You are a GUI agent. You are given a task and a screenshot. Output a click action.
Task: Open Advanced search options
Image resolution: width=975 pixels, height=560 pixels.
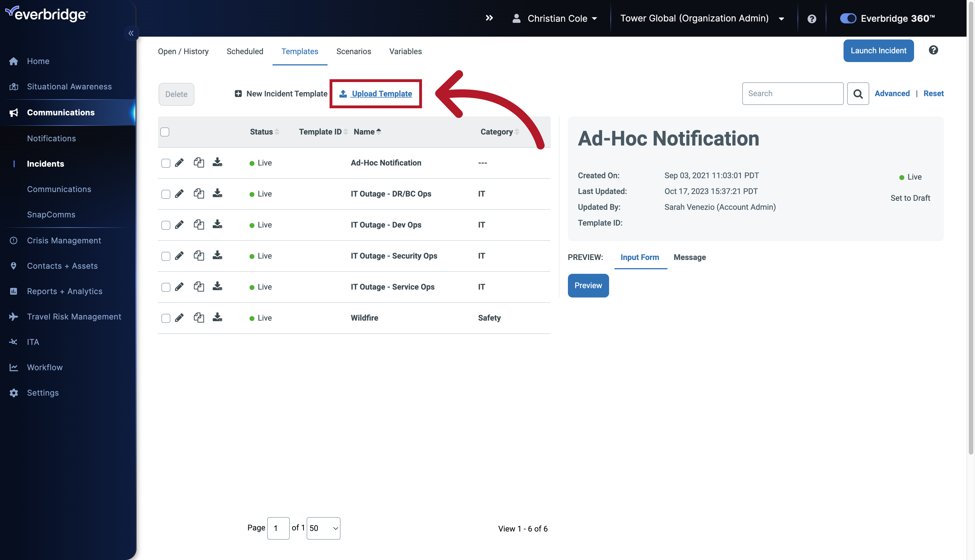[892, 93]
